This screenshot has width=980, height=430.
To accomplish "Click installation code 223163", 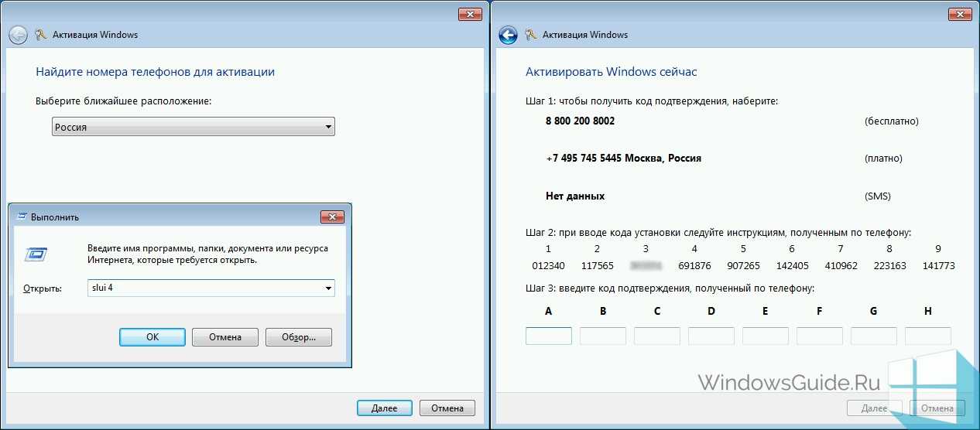I will pos(889,266).
